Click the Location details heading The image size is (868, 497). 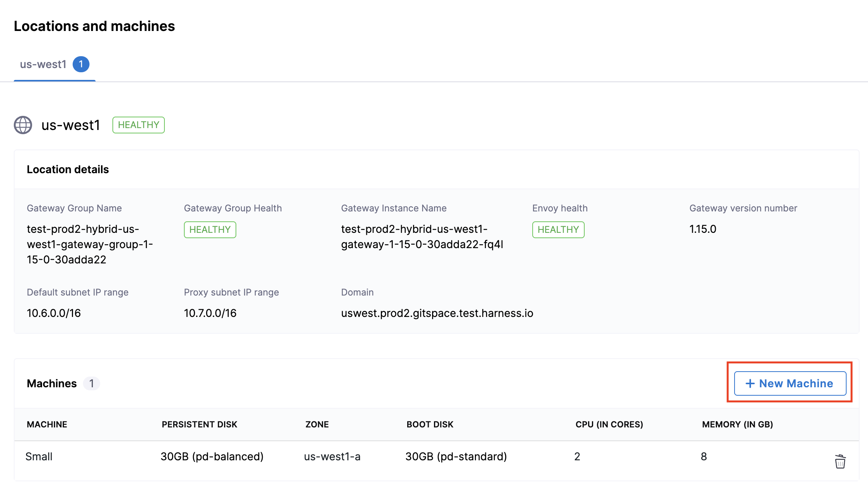(68, 169)
